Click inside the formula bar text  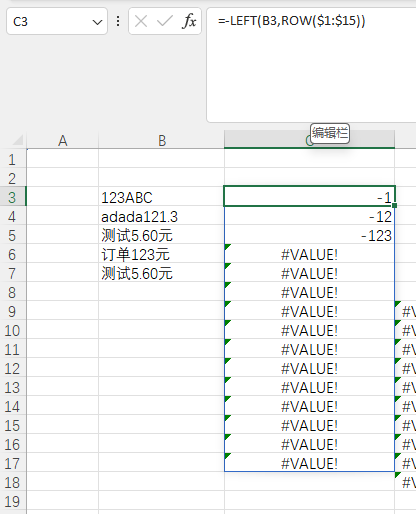coord(292,21)
